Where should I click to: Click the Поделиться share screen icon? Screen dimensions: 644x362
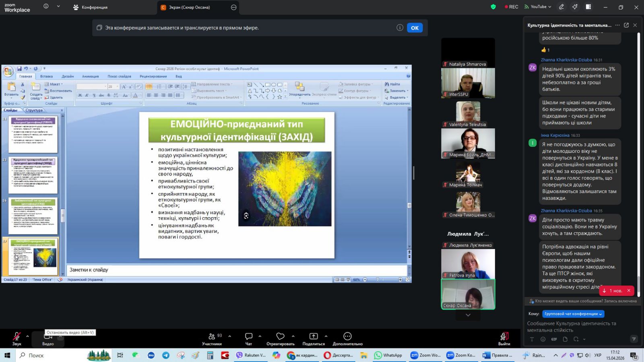click(313, 336)
